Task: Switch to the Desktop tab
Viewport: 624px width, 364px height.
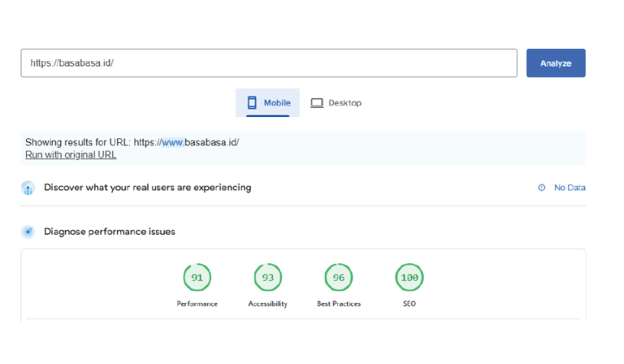Action: click(336, 103)
